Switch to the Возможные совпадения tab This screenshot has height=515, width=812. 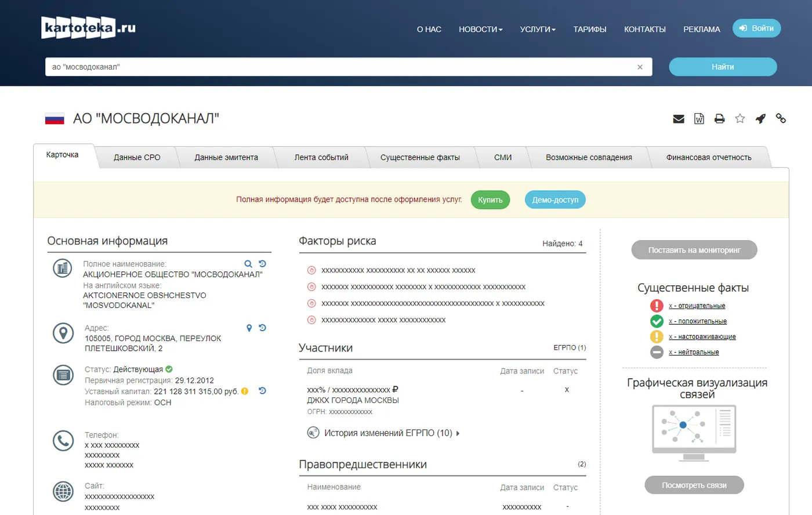tap(589, 157)
